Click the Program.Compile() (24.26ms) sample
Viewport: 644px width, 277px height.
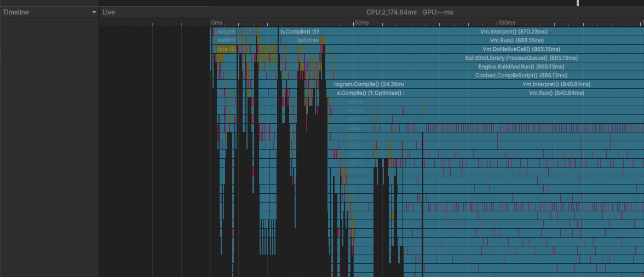tap(369, 84)
